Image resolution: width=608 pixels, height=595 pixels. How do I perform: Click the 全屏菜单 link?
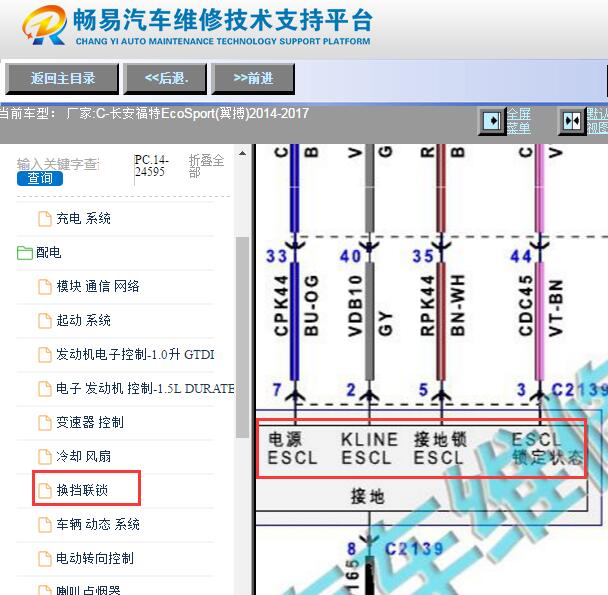pyautogui.click(x=519, y=121)
